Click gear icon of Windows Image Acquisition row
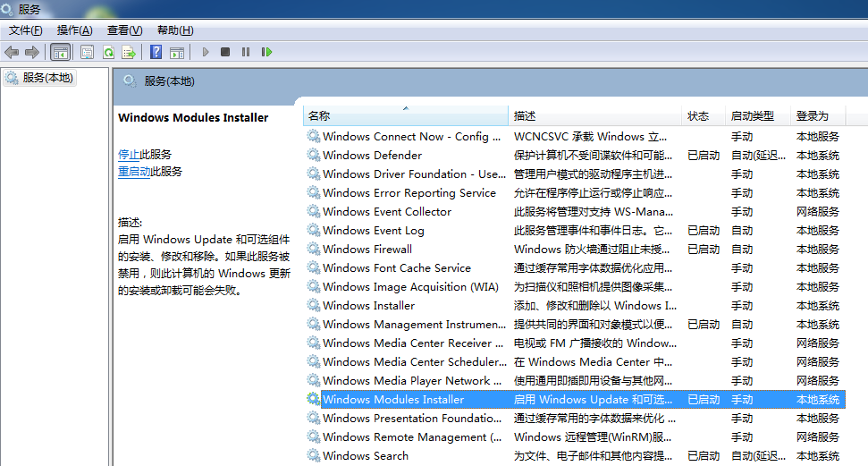This screenshot has height=466, width=868. [x=314, y=286]
